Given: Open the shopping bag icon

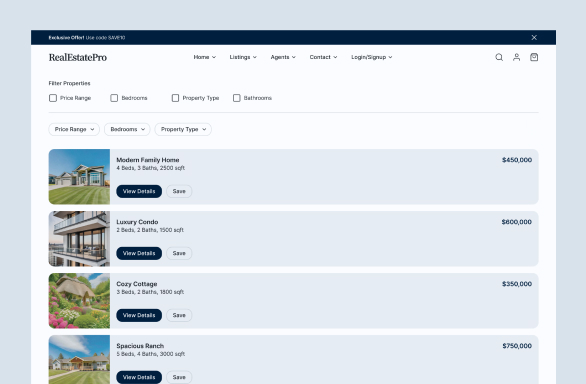Looking at the screenshot, I should 534,57.
